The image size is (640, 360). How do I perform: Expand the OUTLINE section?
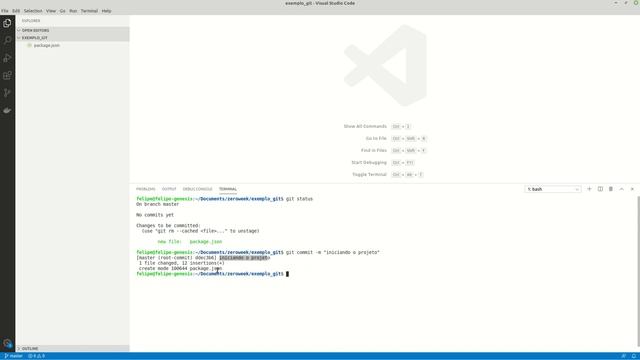[73, 349]
